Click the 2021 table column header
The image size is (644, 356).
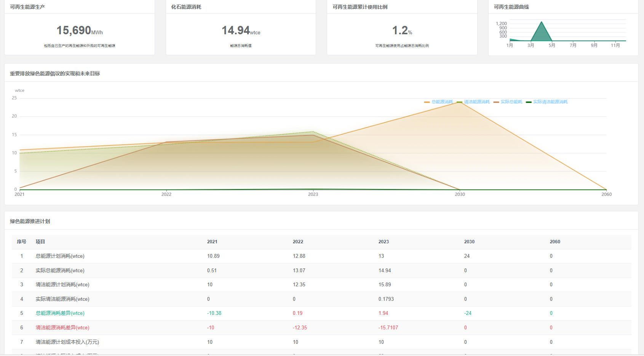212,242
